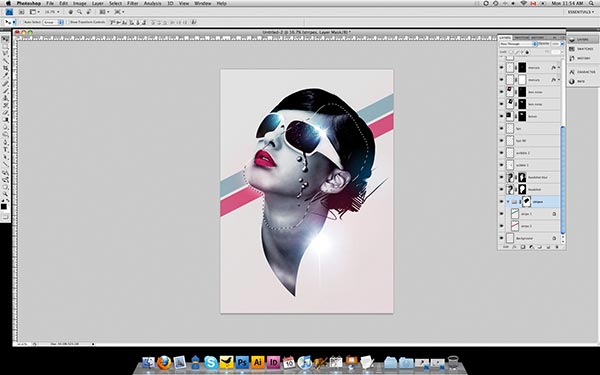Open the Screen Mode dropdown

point(119,12)
